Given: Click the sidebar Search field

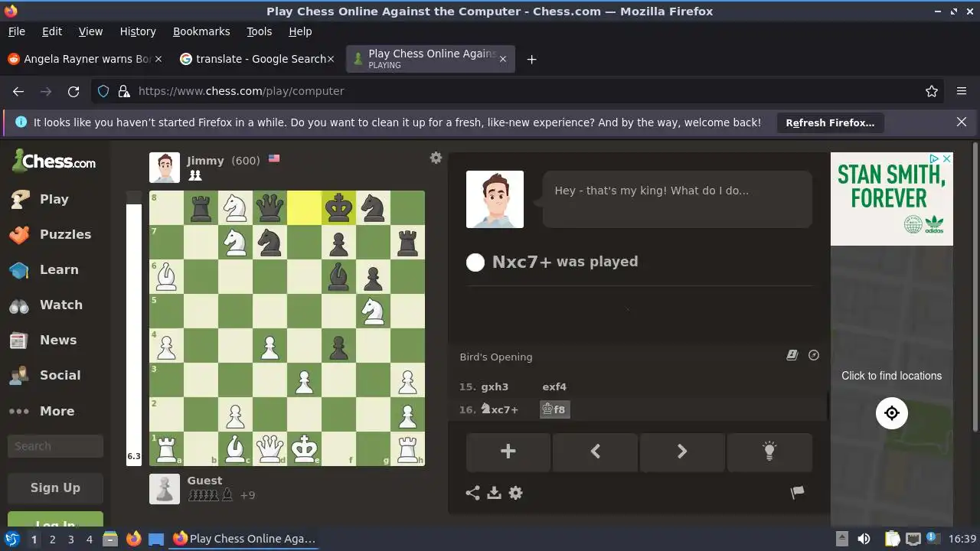Looking at the screenshot, I should 55,446.
